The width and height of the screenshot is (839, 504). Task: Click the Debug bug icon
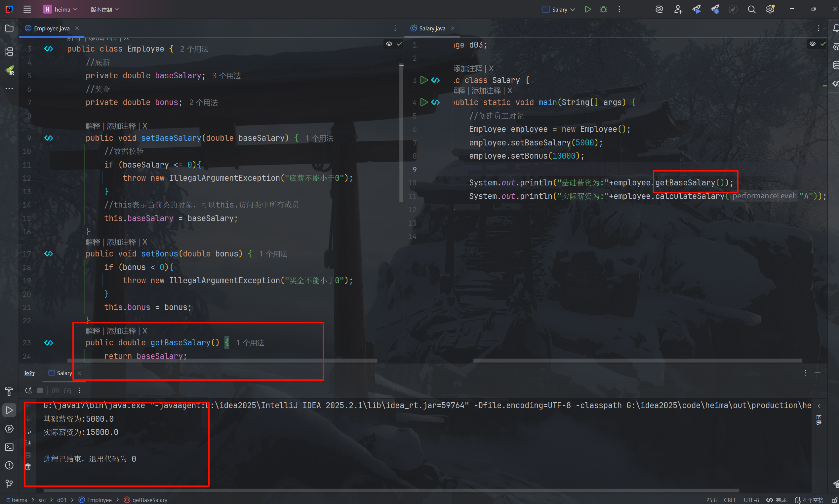coord(604,10)
